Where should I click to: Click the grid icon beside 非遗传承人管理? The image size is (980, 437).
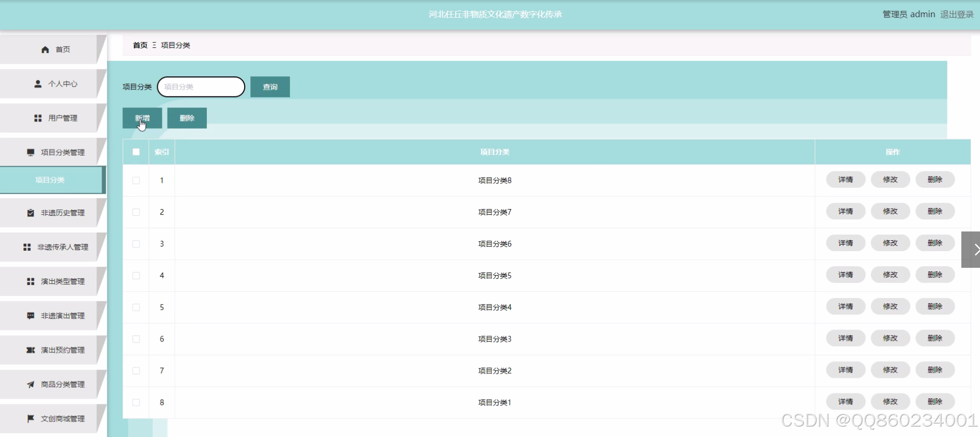(27, 247)
